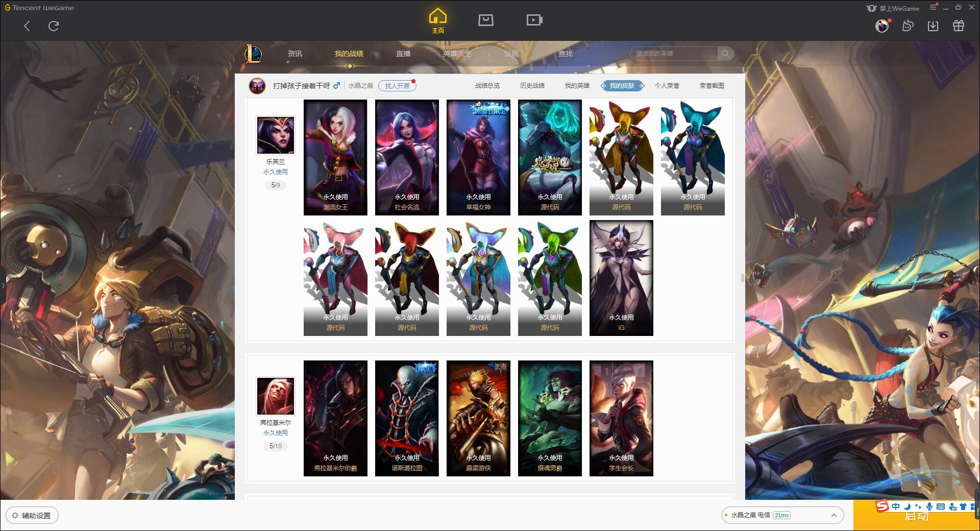Click the summoner profile avatar
Screen dimensions: 980x531
257,86
